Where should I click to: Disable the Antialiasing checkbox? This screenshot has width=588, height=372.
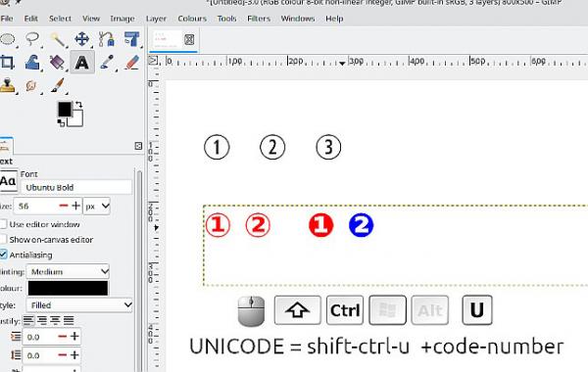3,255
